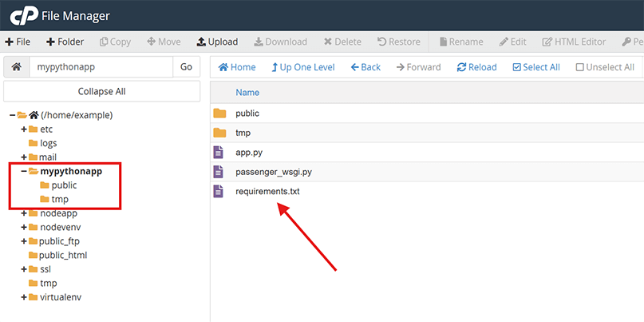
Task: Open the HTML Editor
Action: pos(574,42)
